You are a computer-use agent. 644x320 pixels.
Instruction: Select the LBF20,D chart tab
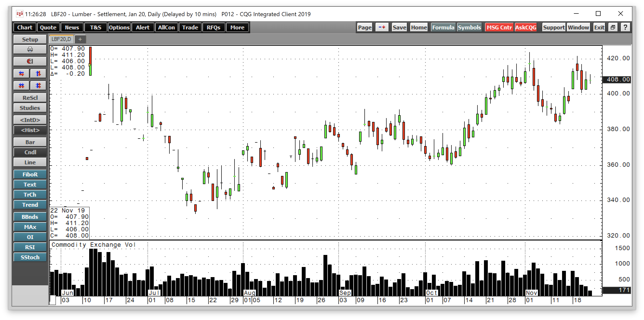[x=61, y=39]
